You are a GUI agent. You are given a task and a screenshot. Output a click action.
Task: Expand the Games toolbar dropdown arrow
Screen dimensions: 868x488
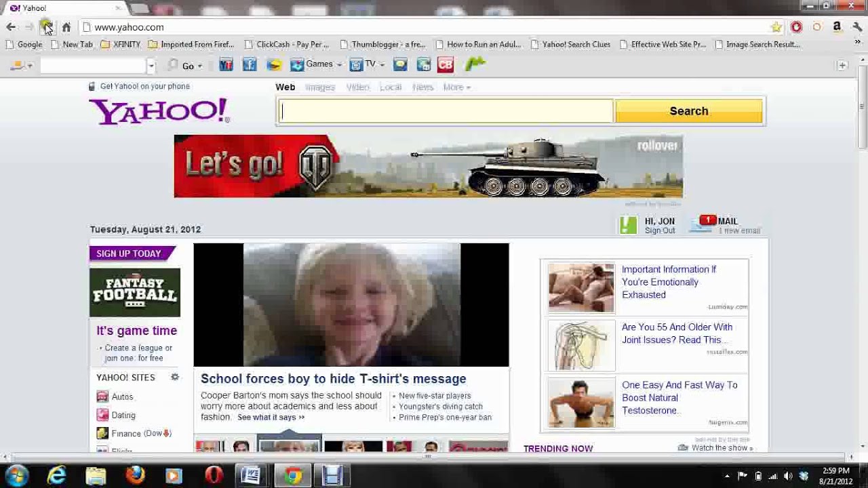pos(339,65)
